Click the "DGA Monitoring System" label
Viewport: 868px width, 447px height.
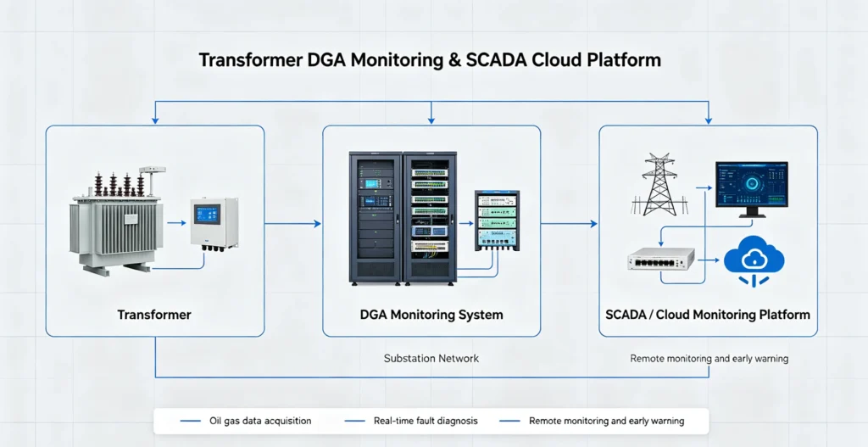tap(431, 316)
